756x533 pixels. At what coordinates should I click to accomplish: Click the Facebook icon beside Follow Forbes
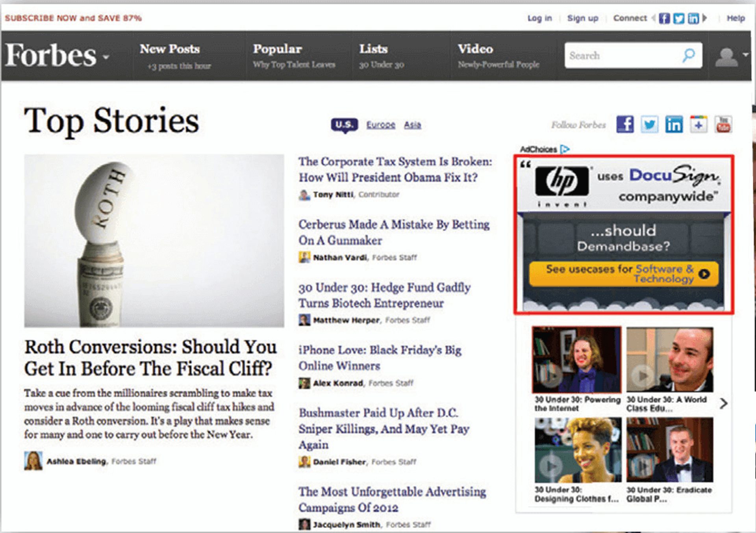[625, 124]
